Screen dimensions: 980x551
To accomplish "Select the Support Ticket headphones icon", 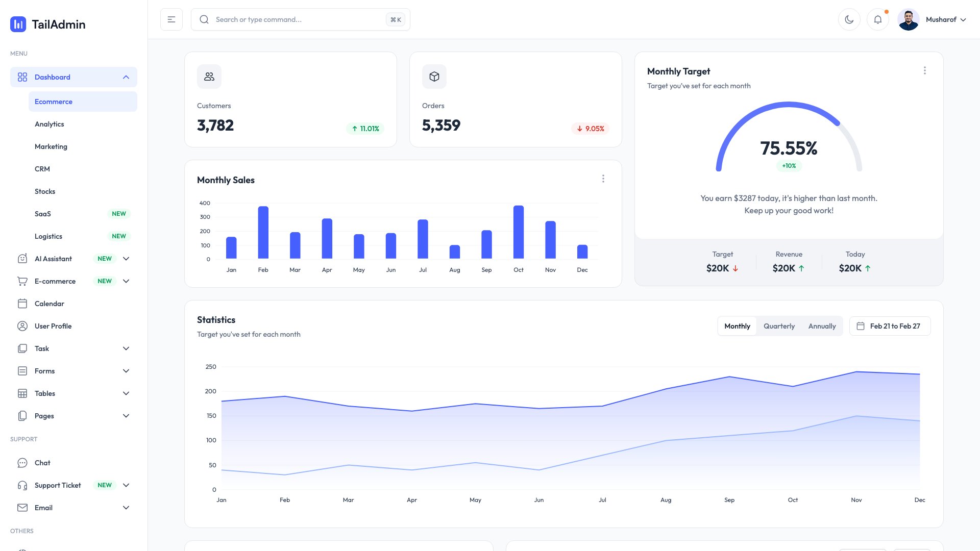I will click(x=22, y=485).
